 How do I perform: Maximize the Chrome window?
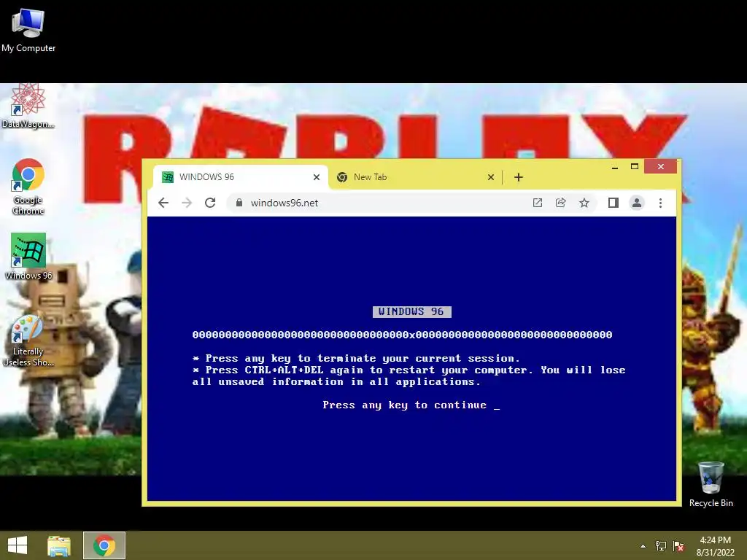pyautogui.click(x=635, y=167)
